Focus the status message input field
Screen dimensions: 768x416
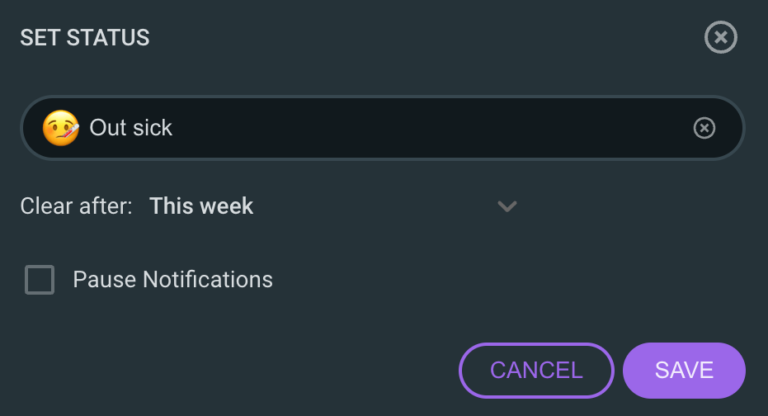(400, 128)
